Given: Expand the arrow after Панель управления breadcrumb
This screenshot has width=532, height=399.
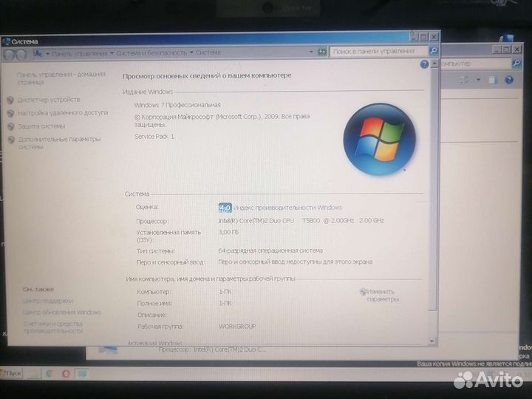Looking at the screenshot, I should [x=112, y=54].
